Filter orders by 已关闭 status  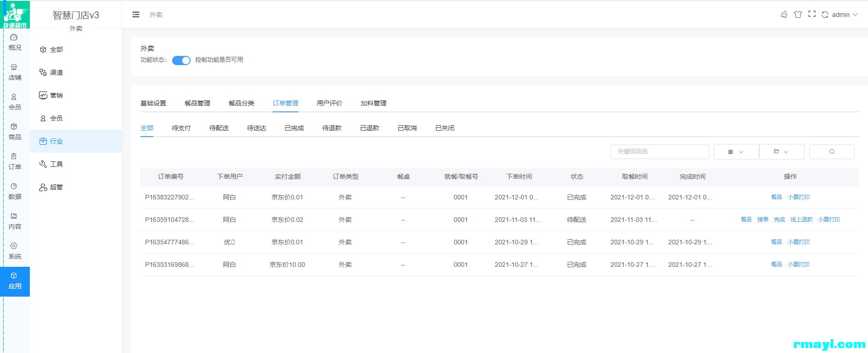tap(445, 128)
